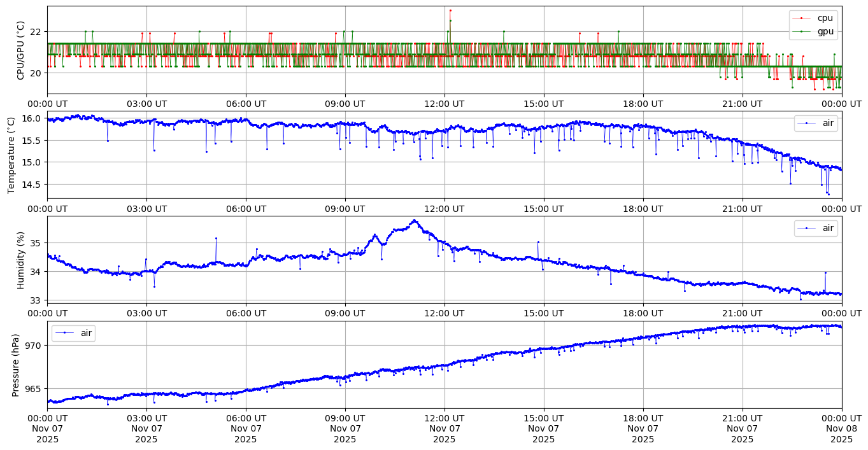
Task: Click the 970 tick on the pressure axis
Action: tap(33, 346)
